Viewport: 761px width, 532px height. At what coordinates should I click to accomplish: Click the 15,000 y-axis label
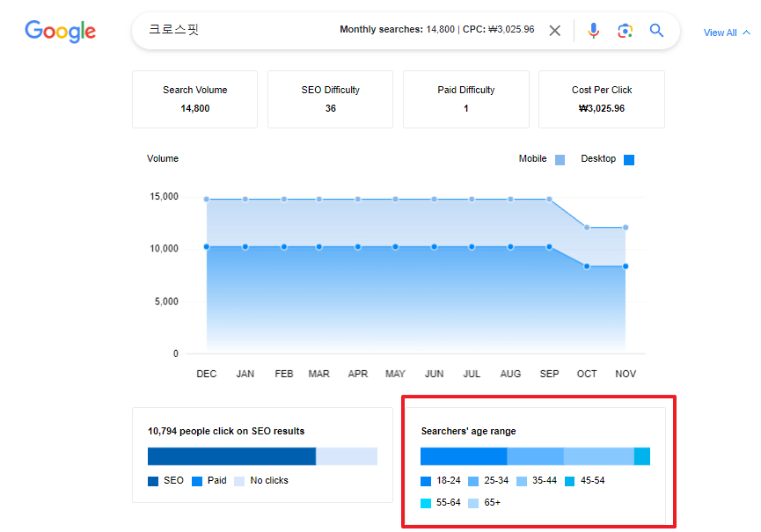point(164,196)
